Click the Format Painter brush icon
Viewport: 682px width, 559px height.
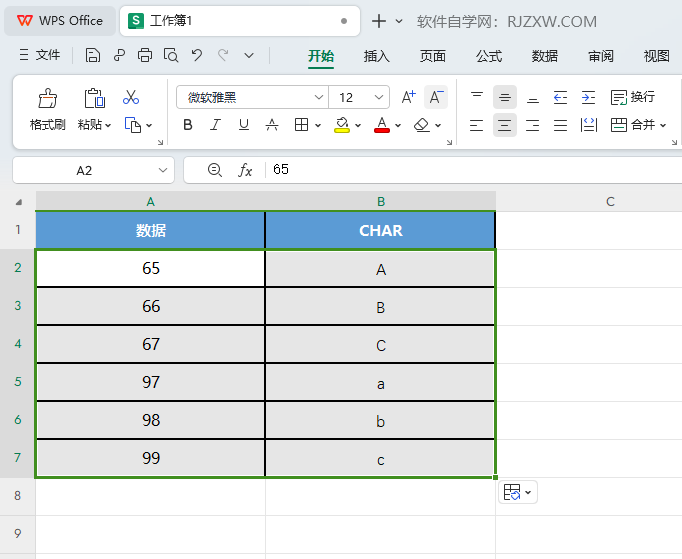tap(47, 98)
